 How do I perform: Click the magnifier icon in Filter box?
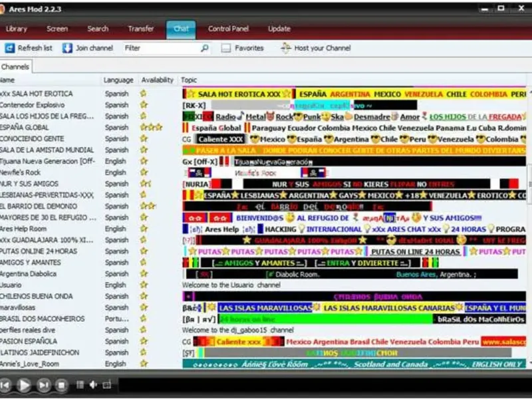(204, 48)
